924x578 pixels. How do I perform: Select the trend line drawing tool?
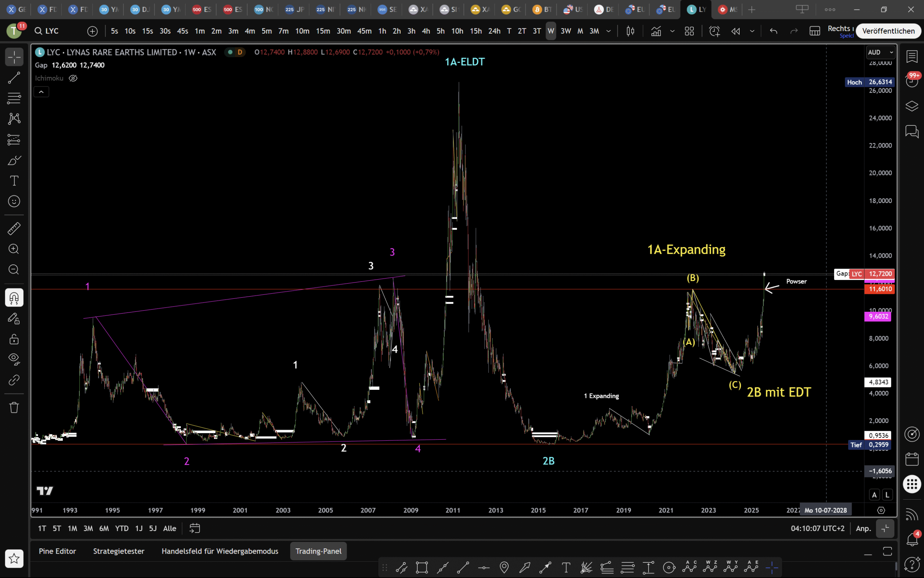[x=14, y=78]
